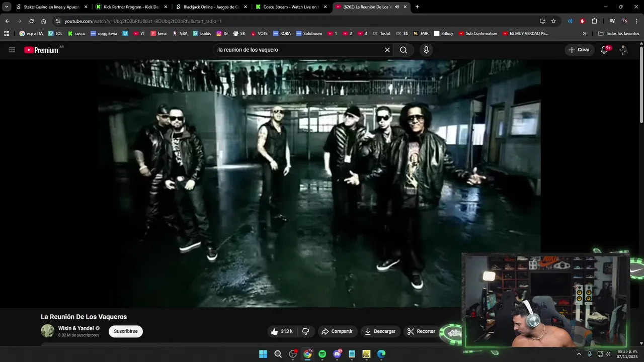This screenshot has width=644, height=362.
Task: Like the video with thumbs-up 313 k
Action: click(282, 331)
